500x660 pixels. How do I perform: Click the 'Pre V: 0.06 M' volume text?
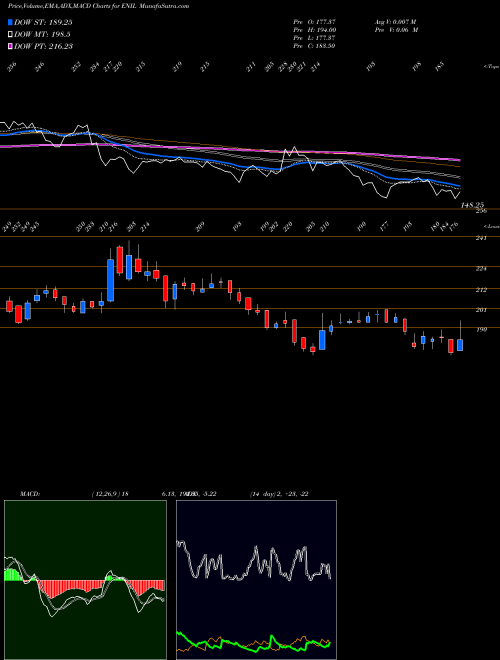tap(396, 29)
